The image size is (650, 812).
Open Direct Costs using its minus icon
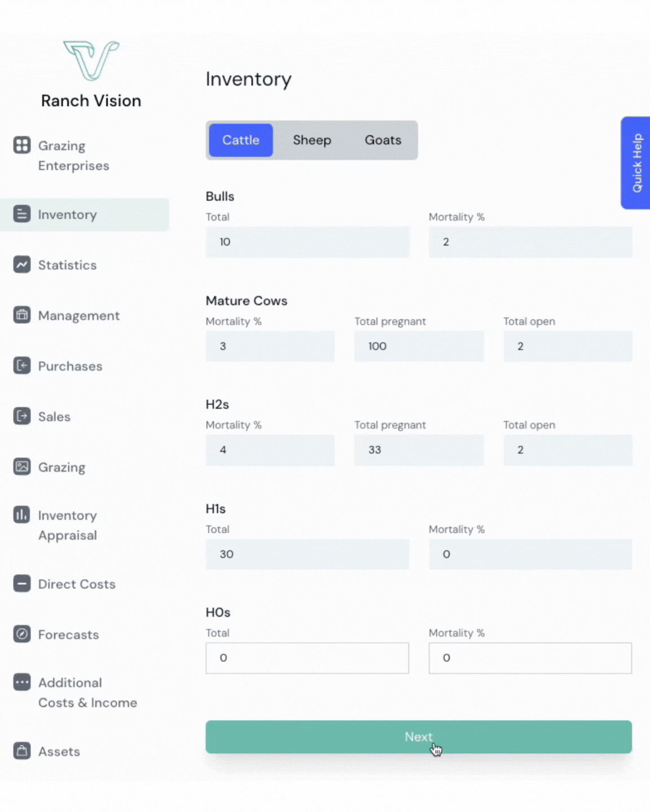click(22, 584)
